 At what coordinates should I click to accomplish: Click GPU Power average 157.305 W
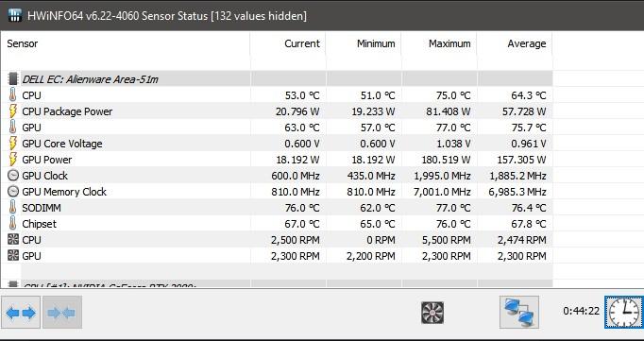521,160
